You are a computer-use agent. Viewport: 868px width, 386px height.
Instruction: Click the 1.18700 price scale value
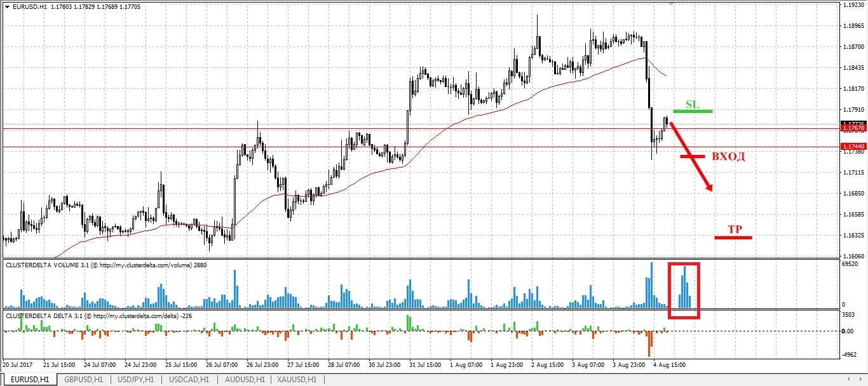853,47
